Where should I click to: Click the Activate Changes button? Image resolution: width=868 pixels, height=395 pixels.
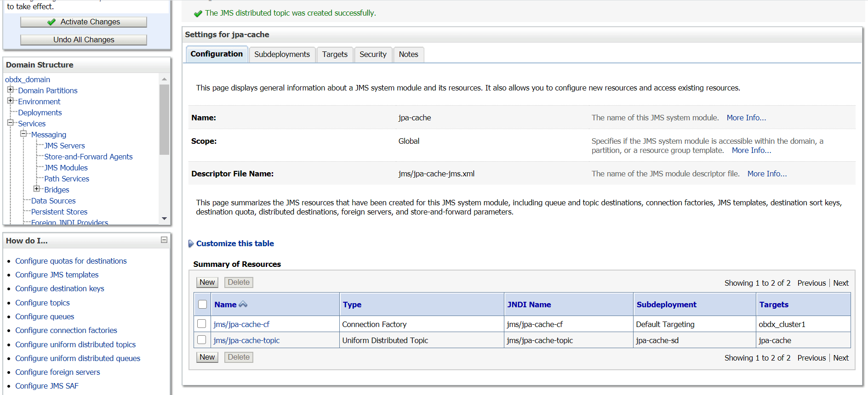point(84,22)
